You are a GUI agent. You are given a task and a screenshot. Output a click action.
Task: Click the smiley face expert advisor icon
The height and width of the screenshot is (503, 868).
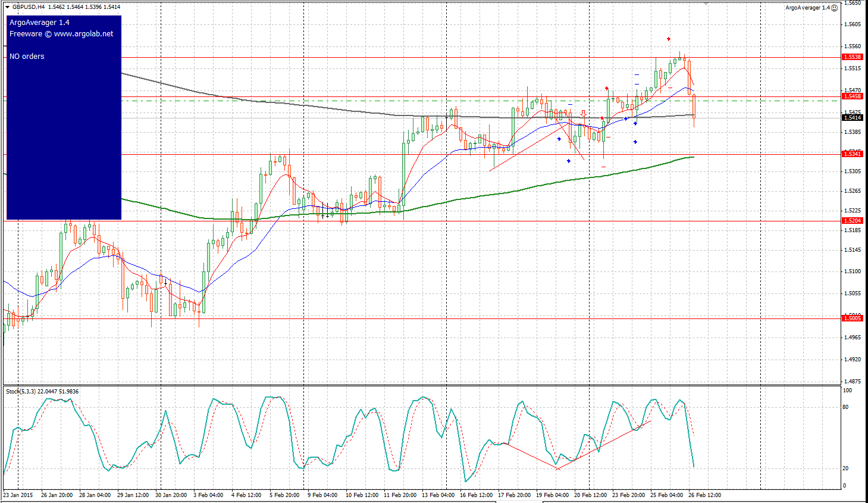pyautogui.click(x=834, y=7)
